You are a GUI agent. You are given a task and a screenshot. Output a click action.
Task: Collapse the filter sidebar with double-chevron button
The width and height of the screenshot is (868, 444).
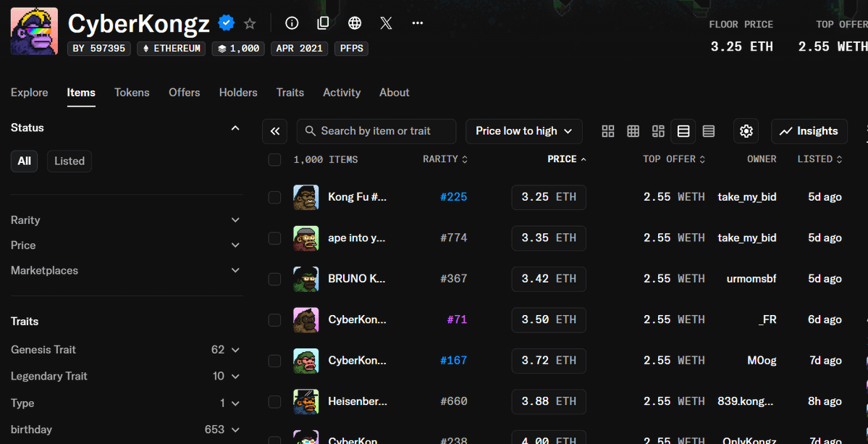point(275,131)
